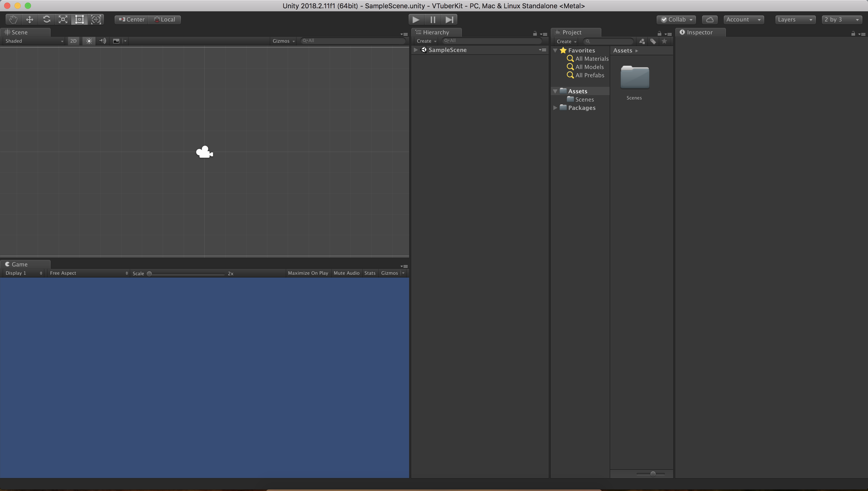Viewport: 868px width, 491px height.
Task: Open SampleScene row options menu
Action: (x=542, y=50)
